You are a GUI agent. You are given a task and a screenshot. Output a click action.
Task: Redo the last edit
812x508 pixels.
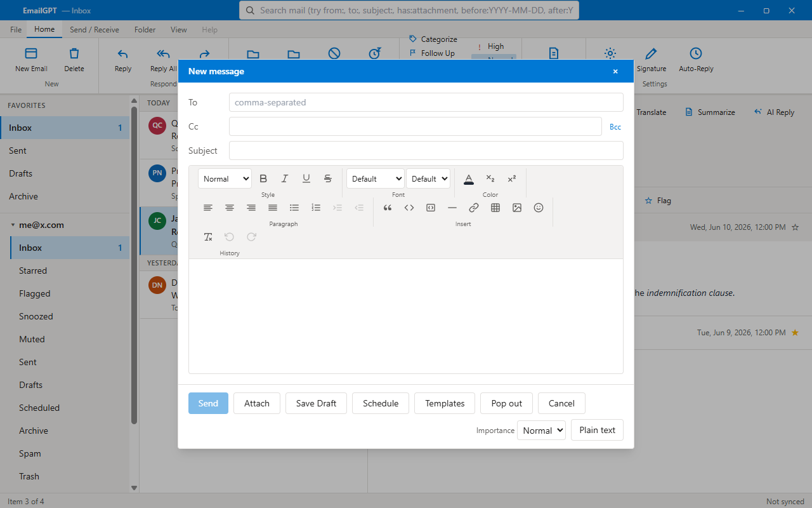coord(251,237)
